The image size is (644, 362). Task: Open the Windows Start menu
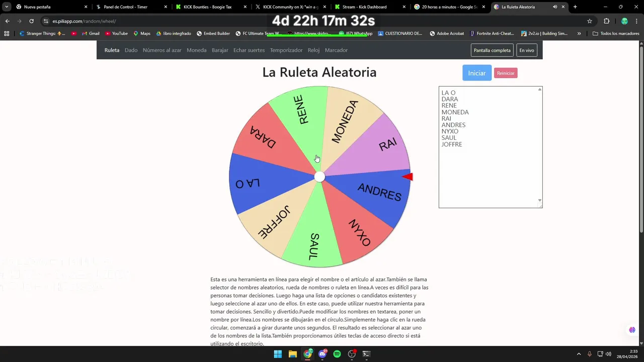point(278,354)
